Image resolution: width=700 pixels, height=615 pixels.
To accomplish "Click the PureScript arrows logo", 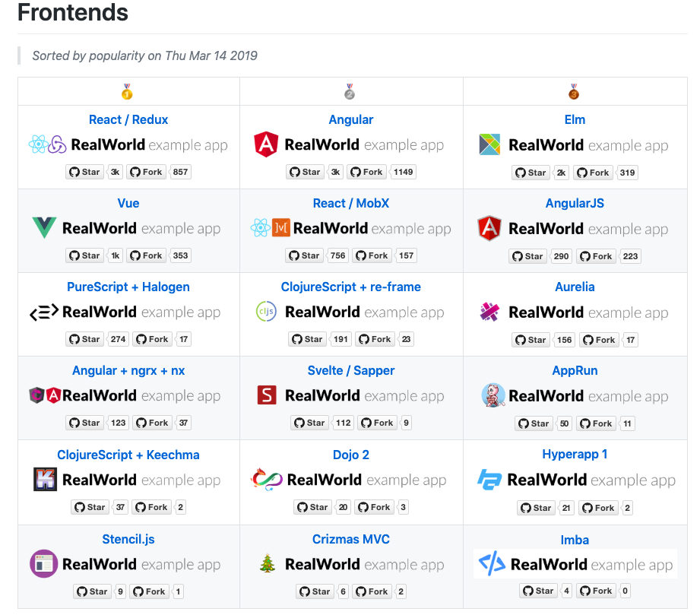I will coord(44,312).
